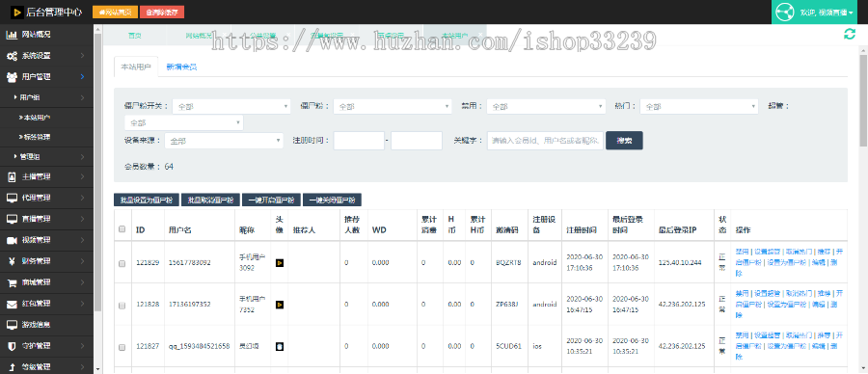This screenshot has width=868, height=374.
Task: Click the username qq_1593484521658
Action: 199,346
